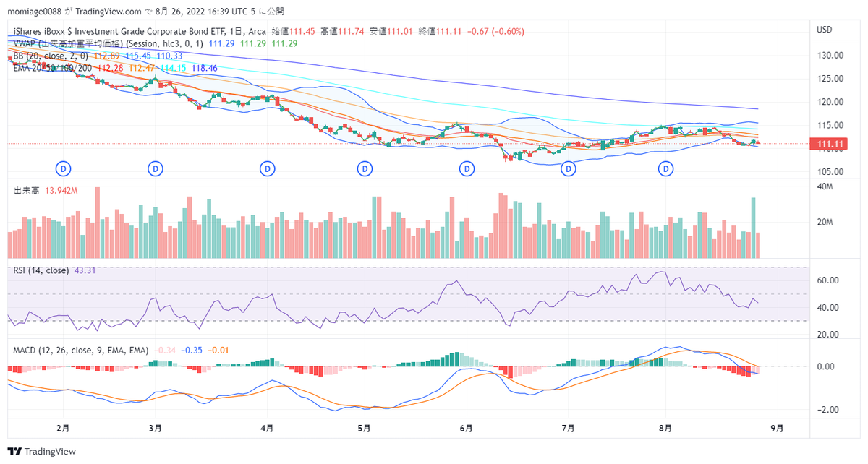Click the −2.00 MACD axis label

[x=827, y=410]
